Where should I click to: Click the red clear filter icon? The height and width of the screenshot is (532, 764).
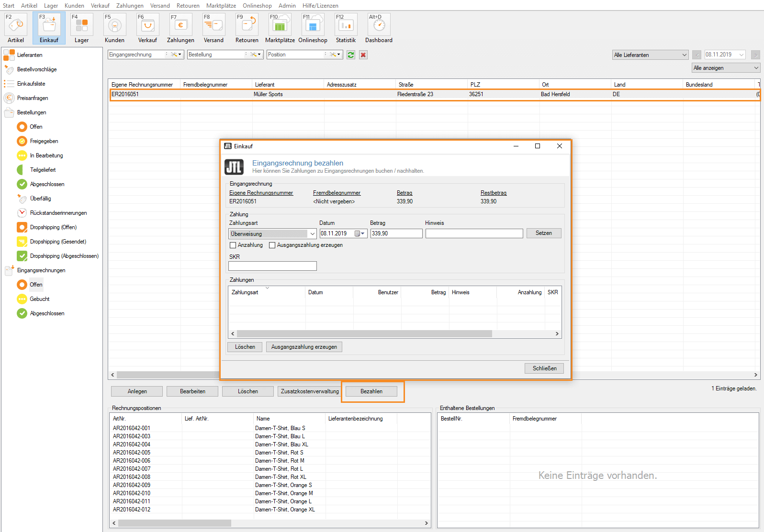click(x=363, y=55)
